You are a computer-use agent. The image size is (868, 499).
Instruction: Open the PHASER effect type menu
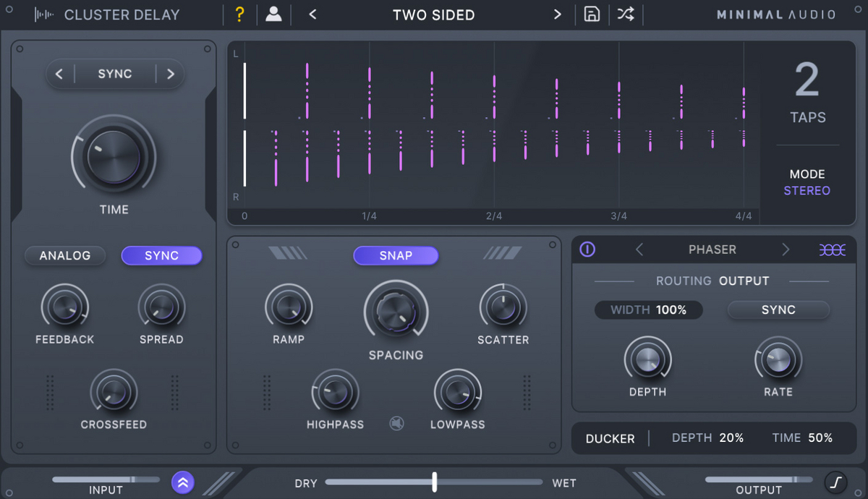coord(712,249)
